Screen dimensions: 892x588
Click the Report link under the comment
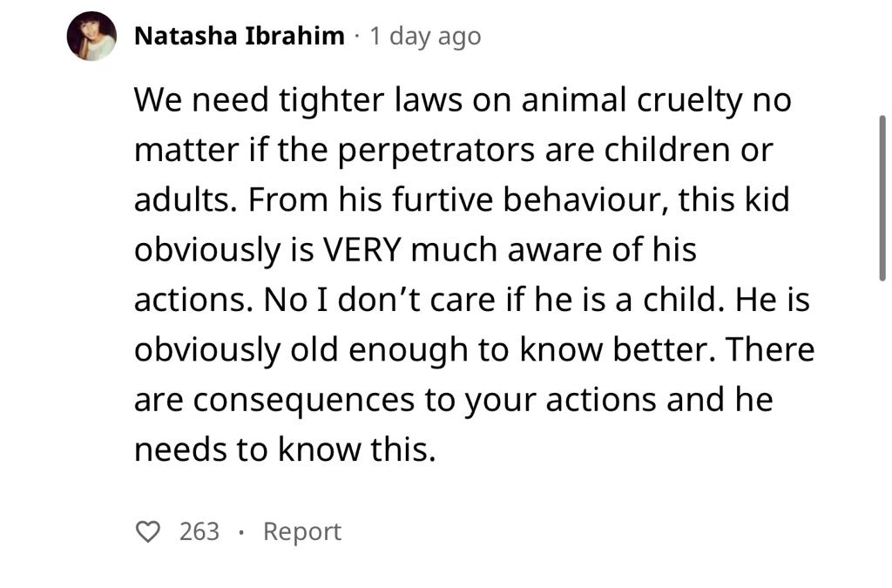(302, 531)
